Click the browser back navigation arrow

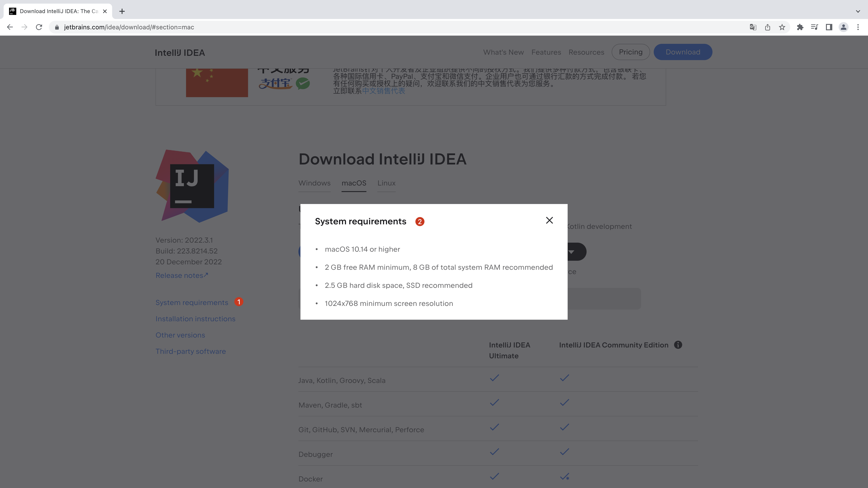coord(10,27)
